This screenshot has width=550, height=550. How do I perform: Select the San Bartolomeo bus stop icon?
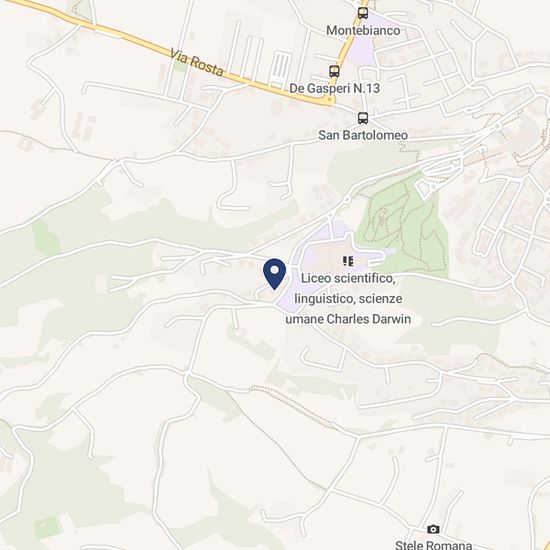[x=363, y=118]
